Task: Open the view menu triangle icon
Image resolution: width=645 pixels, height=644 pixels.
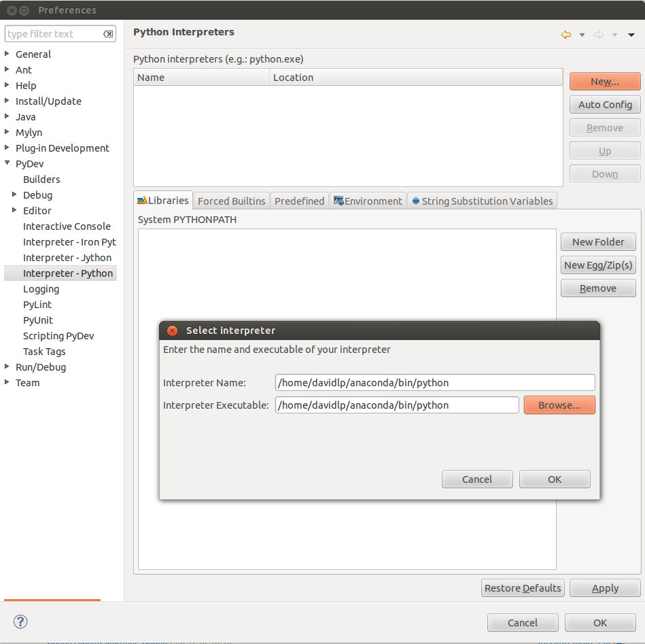Action: pyautogui.click(x=631, y=35)
